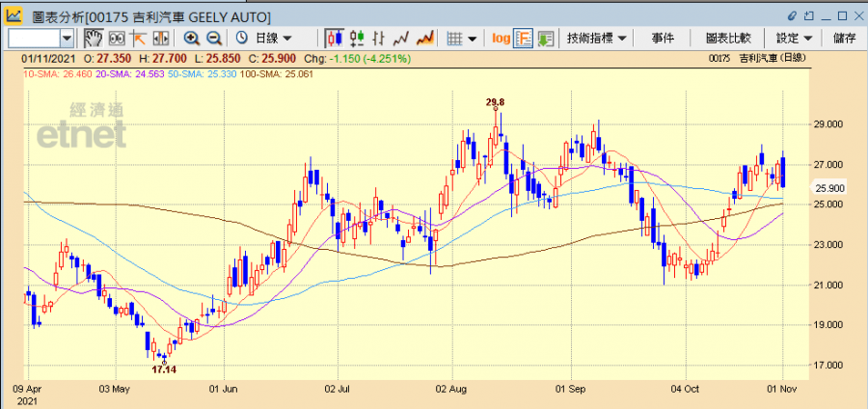The width and height of the screenshot is (868, 409).
Task: Click the zoom out magnifier
Action: (214, 39)
